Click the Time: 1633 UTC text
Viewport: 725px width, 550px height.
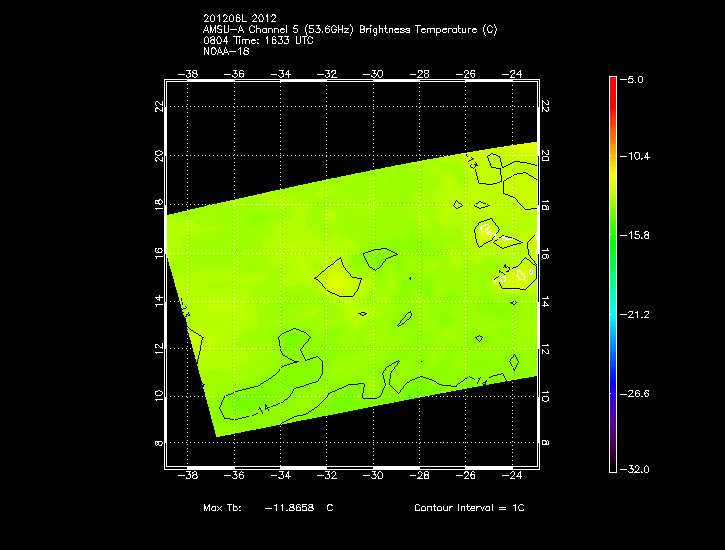(275, 40)
